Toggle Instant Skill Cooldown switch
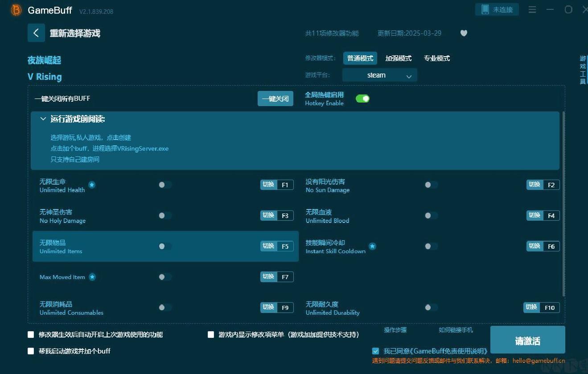Image resolution: width=588 pixels, height=374 pixels. (431, 246)
